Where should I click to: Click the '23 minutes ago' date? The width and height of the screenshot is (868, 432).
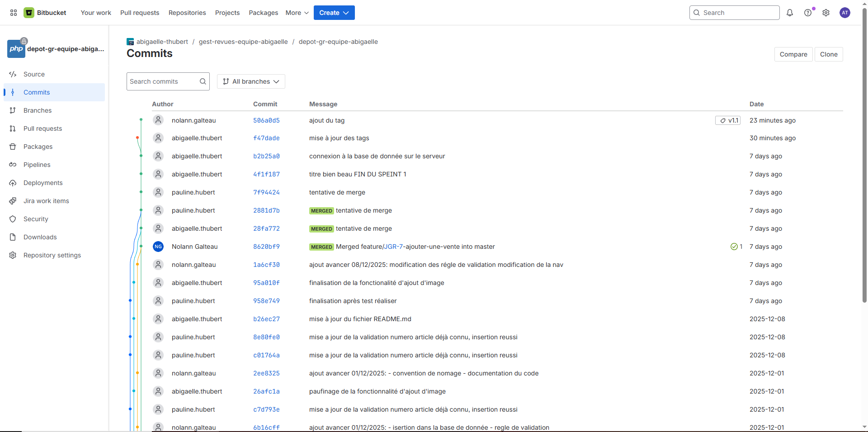coord(773,120)
